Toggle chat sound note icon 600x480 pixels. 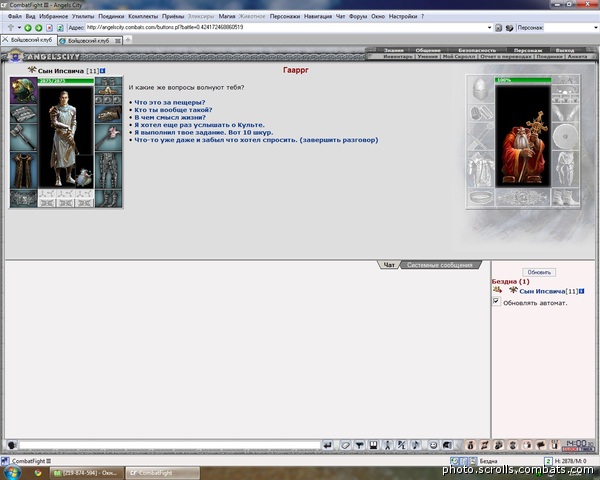tap(416, 445)
